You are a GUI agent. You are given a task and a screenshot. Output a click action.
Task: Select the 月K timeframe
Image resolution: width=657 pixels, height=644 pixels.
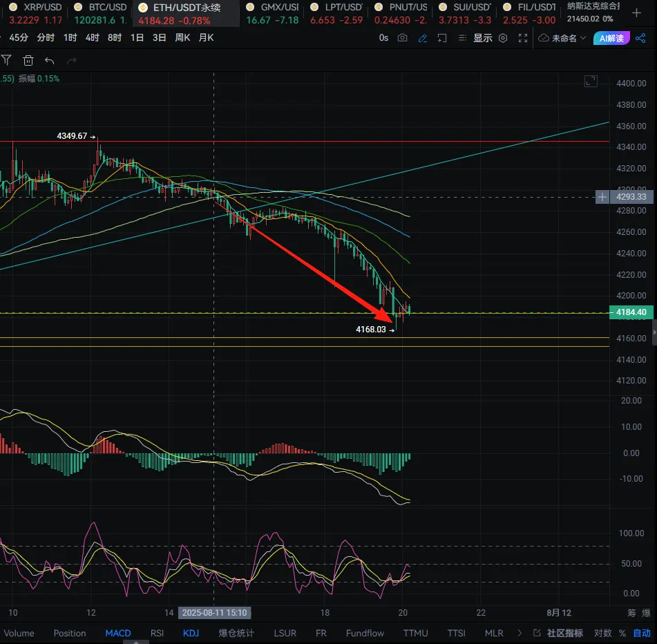tap(206, 38)
